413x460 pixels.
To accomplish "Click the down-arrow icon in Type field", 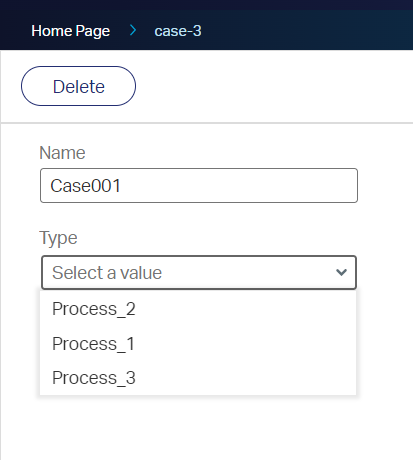I will (341, 272).
